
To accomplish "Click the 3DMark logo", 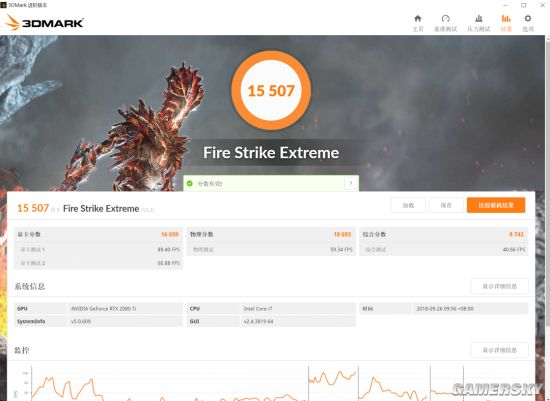I will [44, 23].
